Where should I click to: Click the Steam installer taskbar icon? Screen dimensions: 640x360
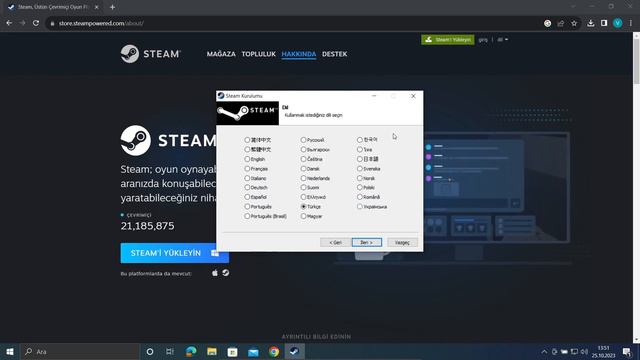(294, 351)
